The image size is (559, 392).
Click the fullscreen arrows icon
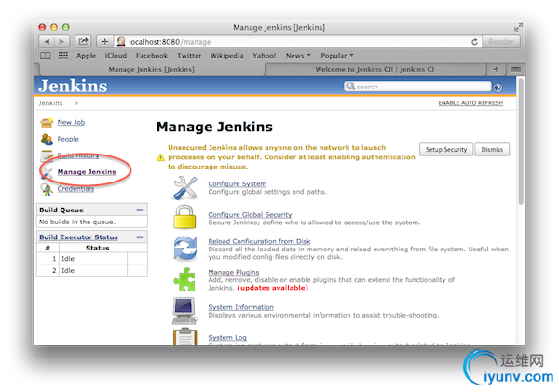point(518,27)
